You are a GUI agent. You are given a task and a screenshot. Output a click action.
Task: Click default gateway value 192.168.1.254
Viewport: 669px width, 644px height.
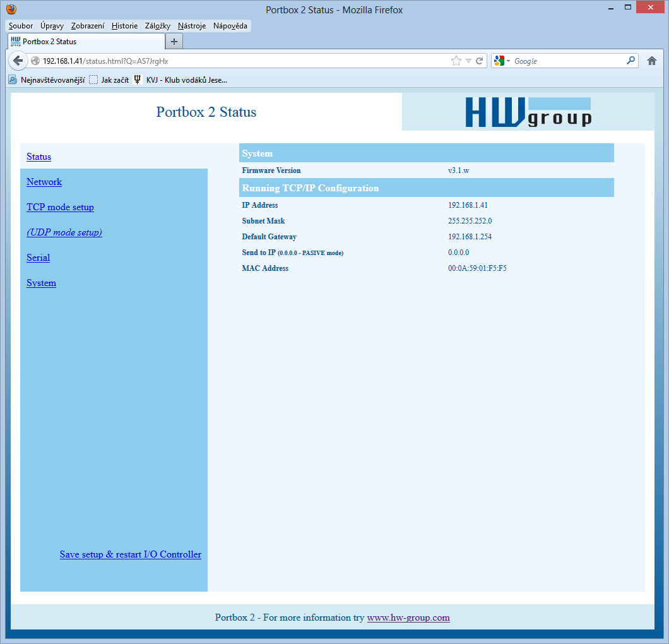(470, 236)
